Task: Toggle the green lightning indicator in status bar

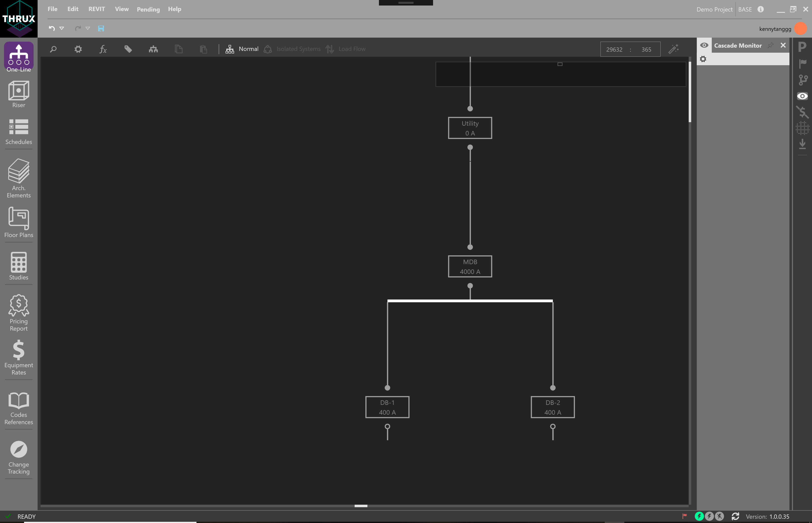Action: point(700,516)
